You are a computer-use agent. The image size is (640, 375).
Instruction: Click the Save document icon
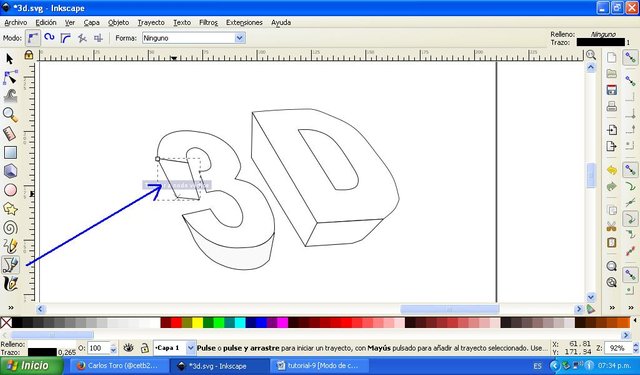(611, 90)
